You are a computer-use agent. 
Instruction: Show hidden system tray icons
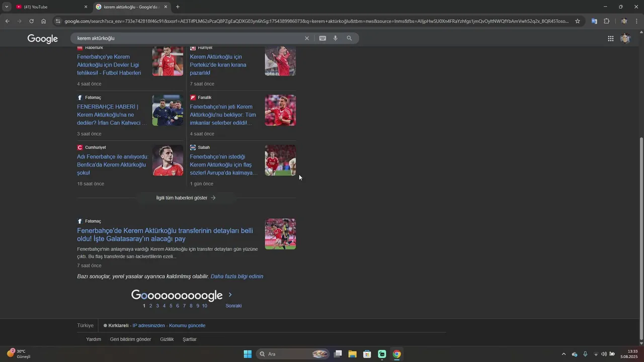point(563,354)
